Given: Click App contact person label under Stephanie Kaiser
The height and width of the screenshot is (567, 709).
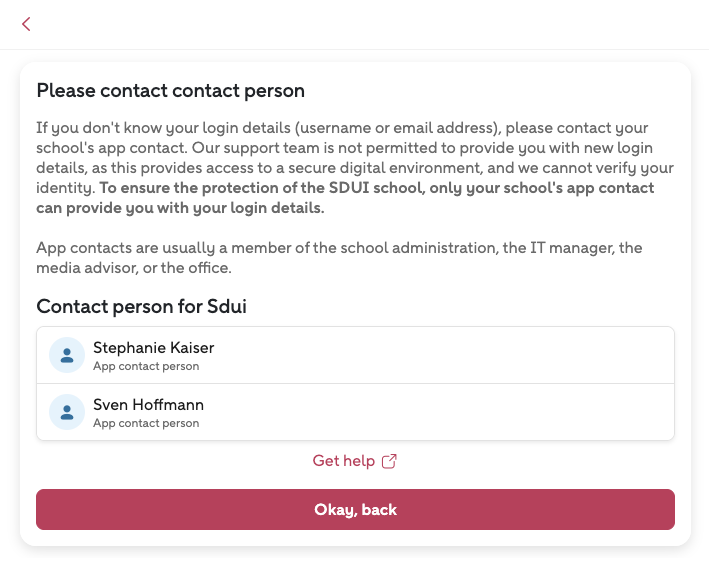Looking at the screenshot, I should [x=146, y=366].
